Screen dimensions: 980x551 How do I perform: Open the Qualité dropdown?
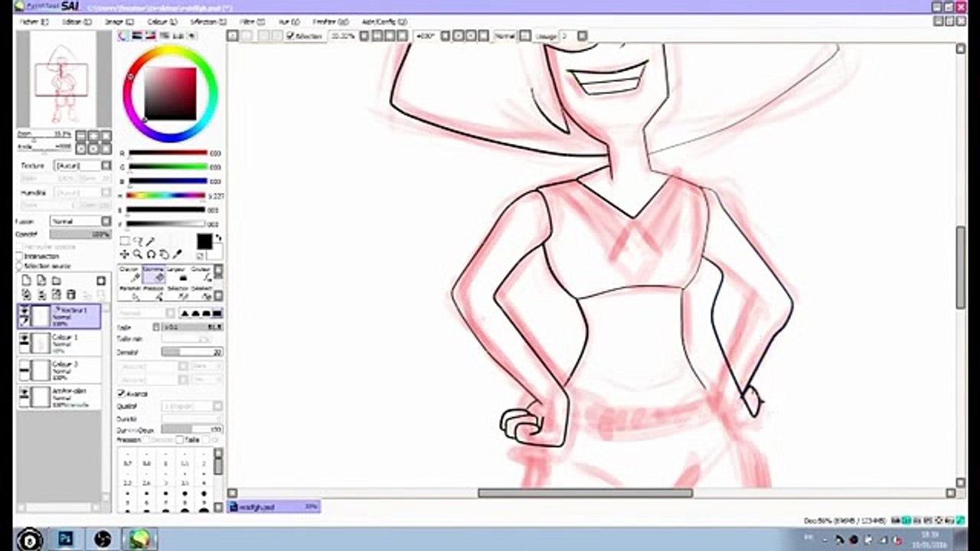(191, 406)
